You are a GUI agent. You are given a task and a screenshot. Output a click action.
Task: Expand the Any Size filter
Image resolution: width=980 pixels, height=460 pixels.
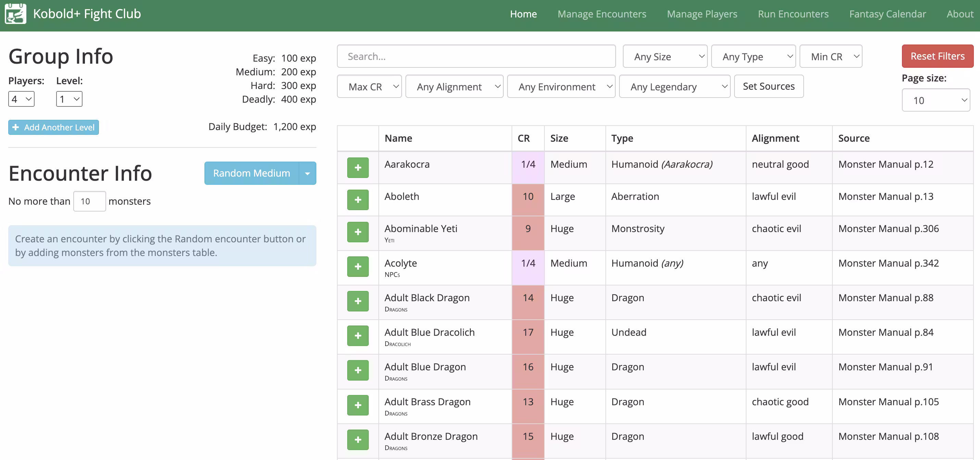click(665, 57)
